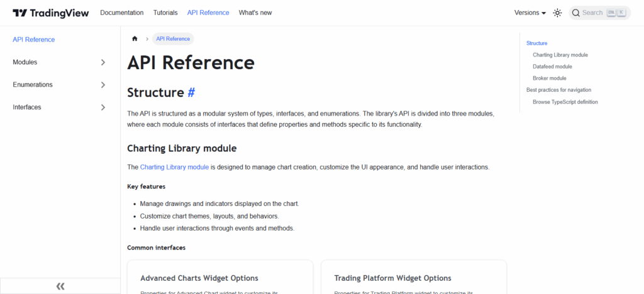Open the Versions dropdown
The image size is (644, 294).
(x=530, y=13)
